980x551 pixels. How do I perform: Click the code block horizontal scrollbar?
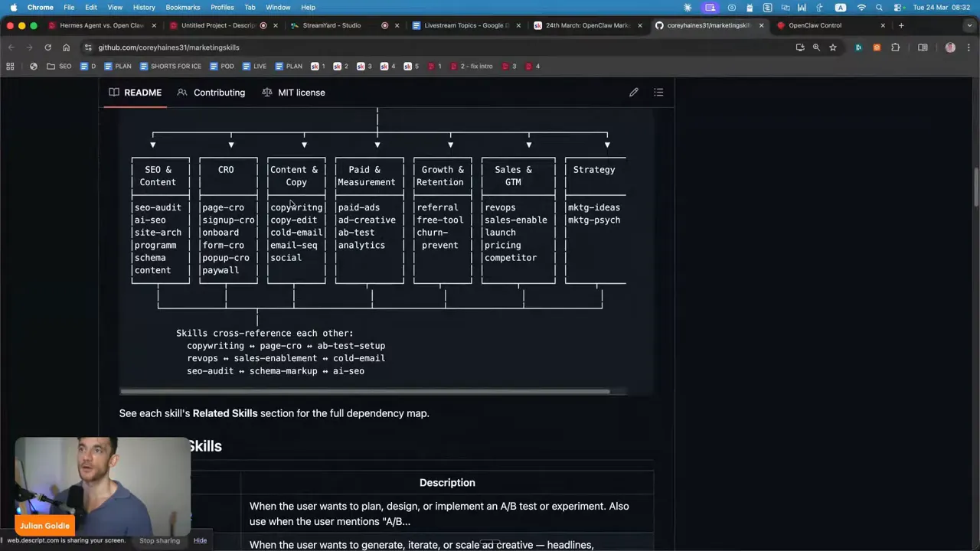tap(364, 392)
